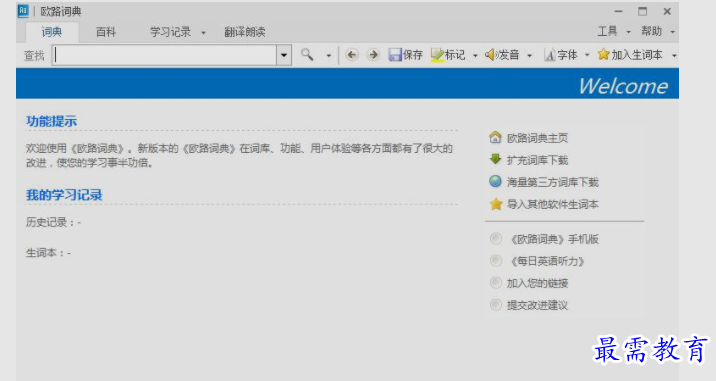The width and height of the screenshot is (716, 381).
Task: Click the 标记 highlighter icon
Action: [x=437, y=55]
